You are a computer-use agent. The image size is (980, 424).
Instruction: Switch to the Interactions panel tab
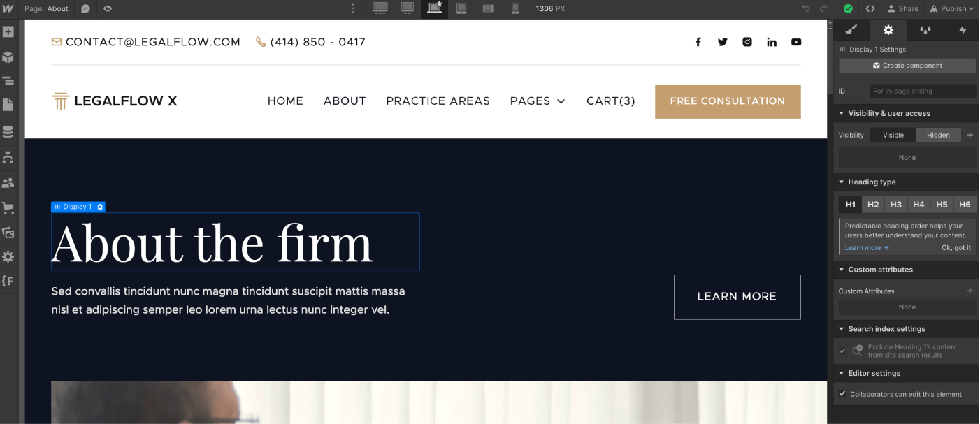(x=963, y=30)
